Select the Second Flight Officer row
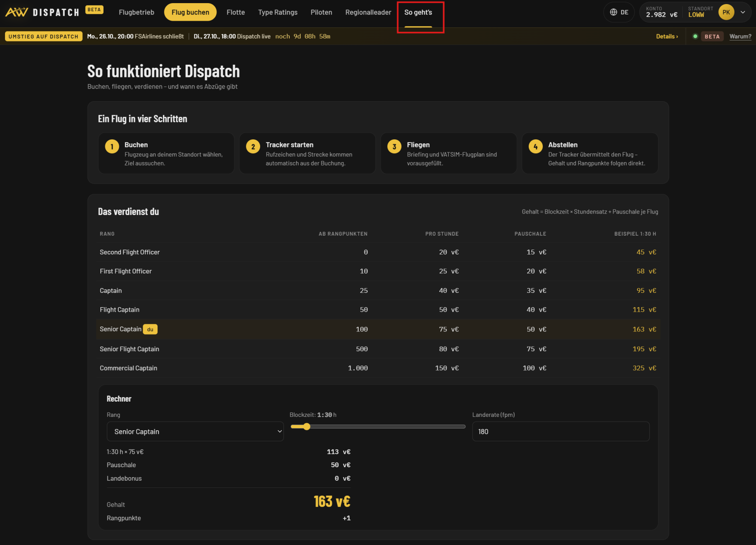Screen dimensions: 756x545 378,252
